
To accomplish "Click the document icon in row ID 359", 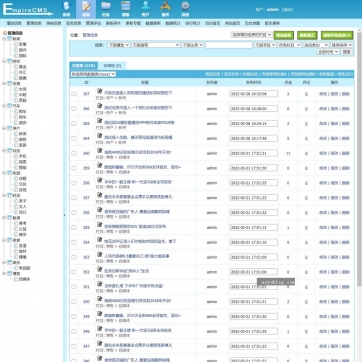I will tap(99, 165).
